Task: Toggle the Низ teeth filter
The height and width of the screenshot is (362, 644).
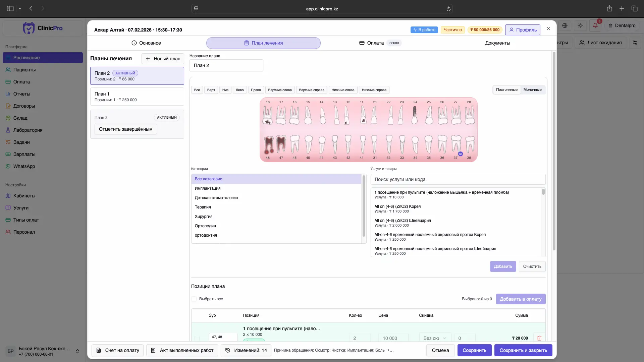Action: [225, 90]
